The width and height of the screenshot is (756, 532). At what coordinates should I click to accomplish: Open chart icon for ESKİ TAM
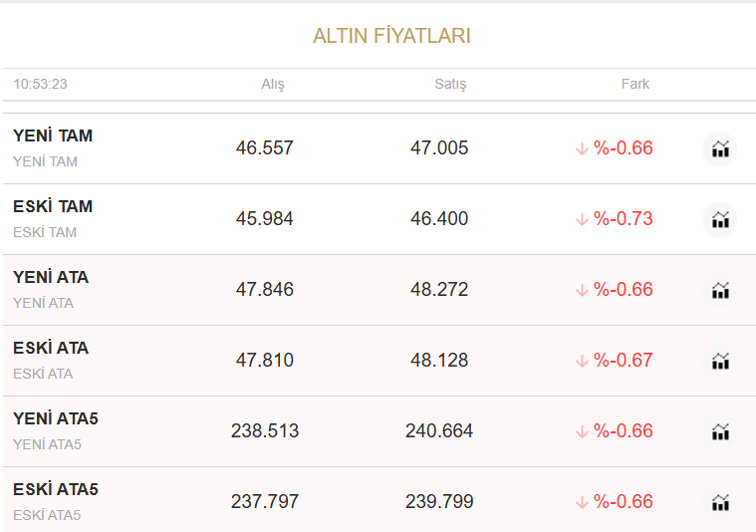720,219
